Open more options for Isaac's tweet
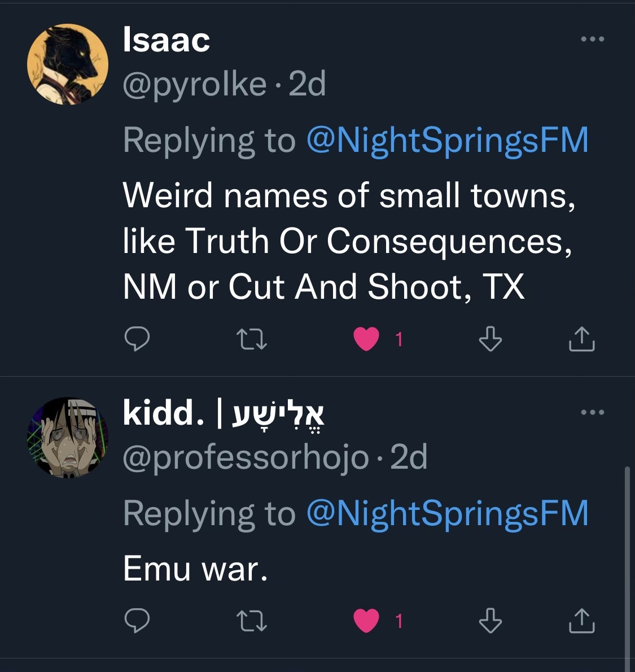635x672 pixels. pos(593,40)
